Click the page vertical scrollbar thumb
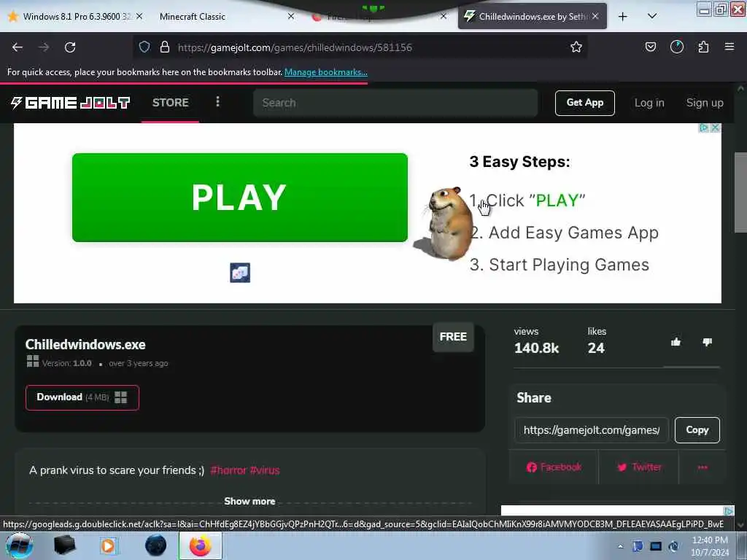The height and width of the screenshot is (560, 747). tap(740, 192)
